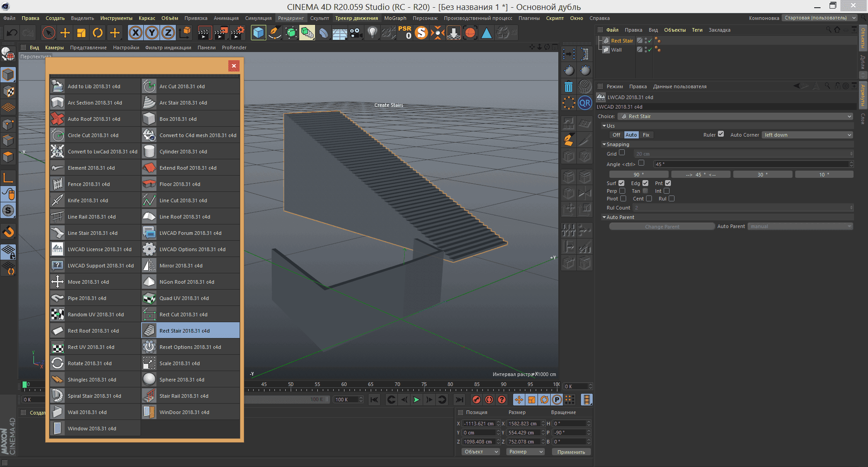The height and width of the screenshot is (467, 868).
Task: Open the layout dropdown Стартовая
Action: [820, 18]
